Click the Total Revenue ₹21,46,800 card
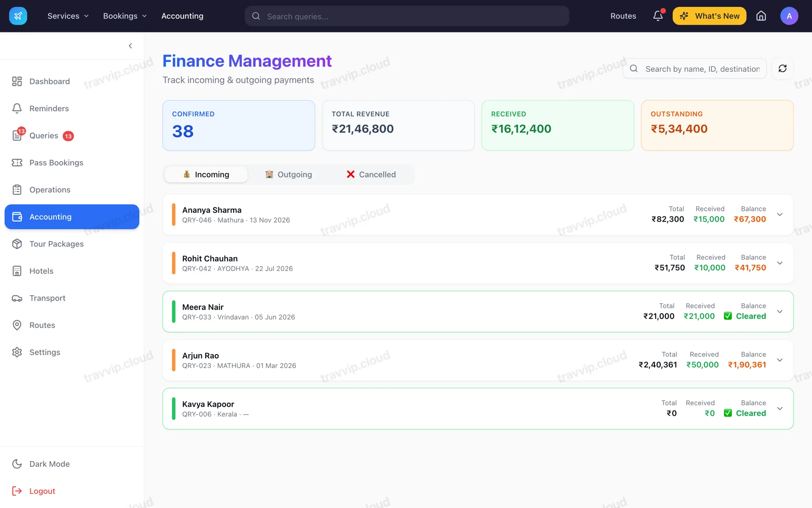The width and height of the screenshot is (812, 508). coord(398,125)
